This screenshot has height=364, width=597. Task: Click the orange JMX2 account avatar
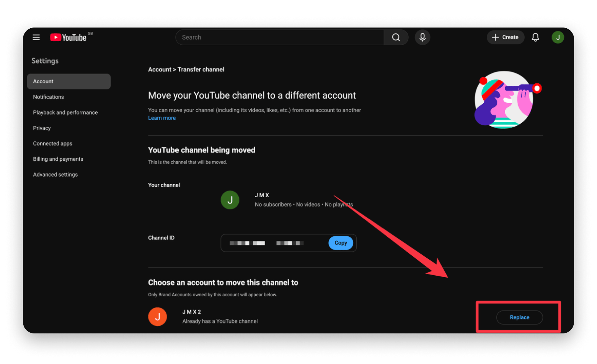[157, 317]
